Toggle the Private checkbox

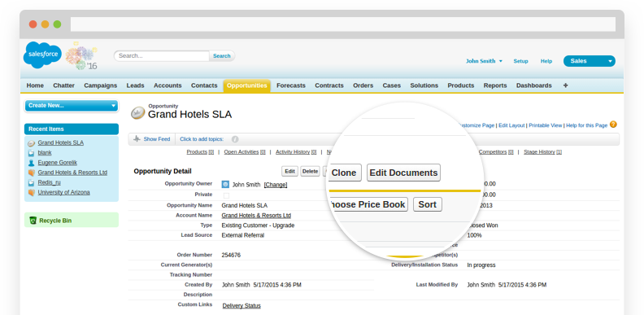pyautogui.click(x=226, y=195)
